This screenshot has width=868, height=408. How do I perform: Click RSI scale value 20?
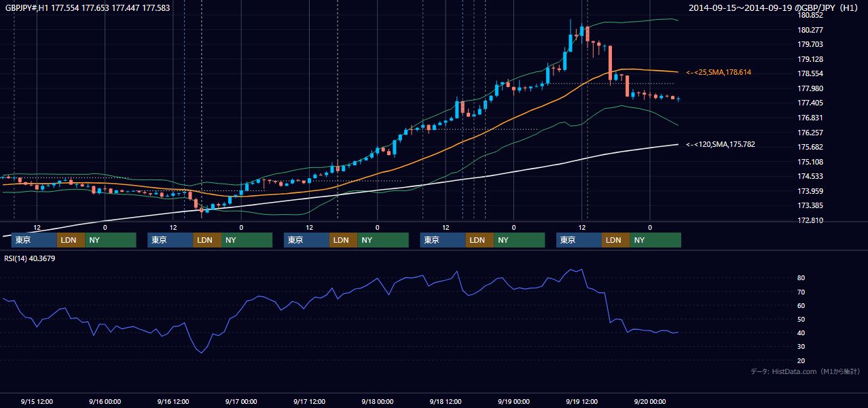[x=801, y=360]
